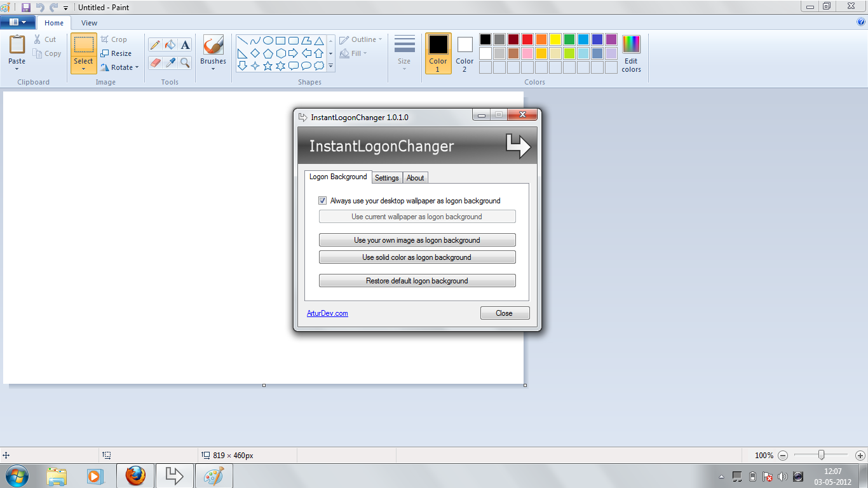Expand the Paste dropdown arrow

point(17,68)
